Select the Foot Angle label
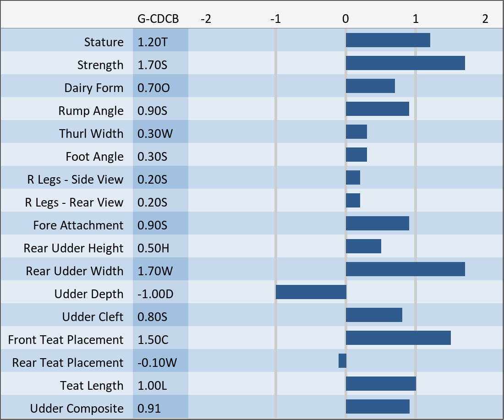This screenshot has width=504, height=420. 94,157
